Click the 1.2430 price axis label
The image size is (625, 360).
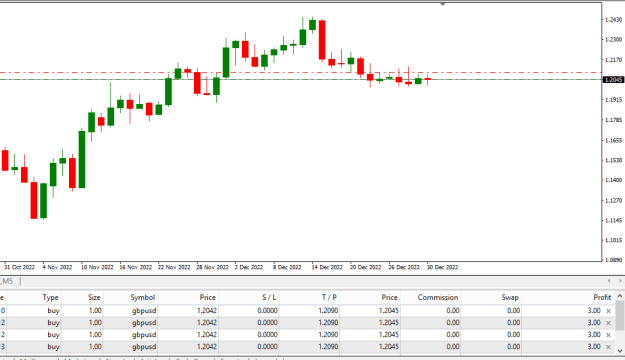point(613,20)
